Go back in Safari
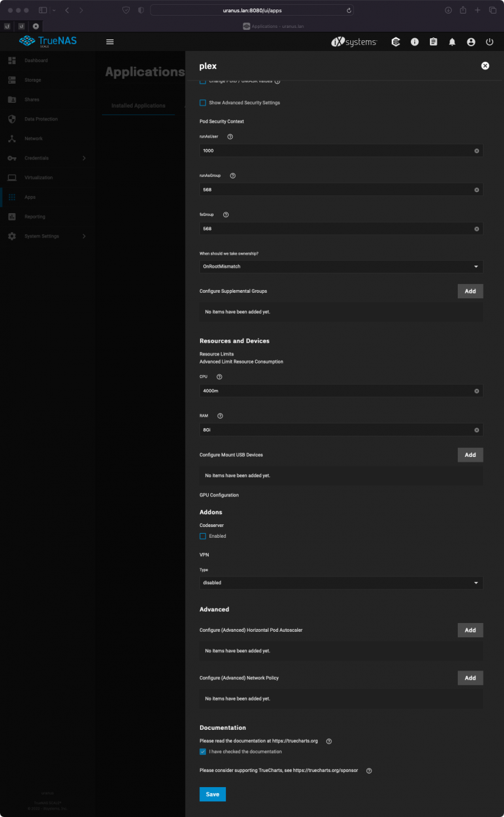This screenshot has height=817, width=504. (x=67, y=10)
